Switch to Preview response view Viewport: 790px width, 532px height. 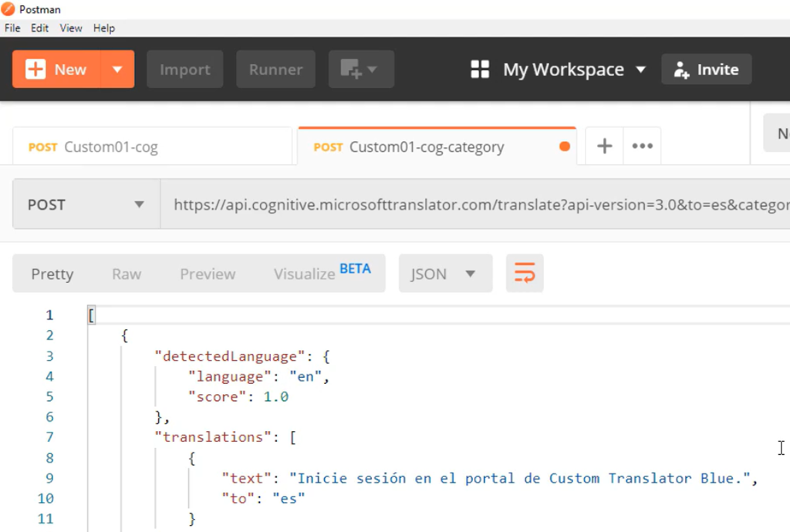208,274
